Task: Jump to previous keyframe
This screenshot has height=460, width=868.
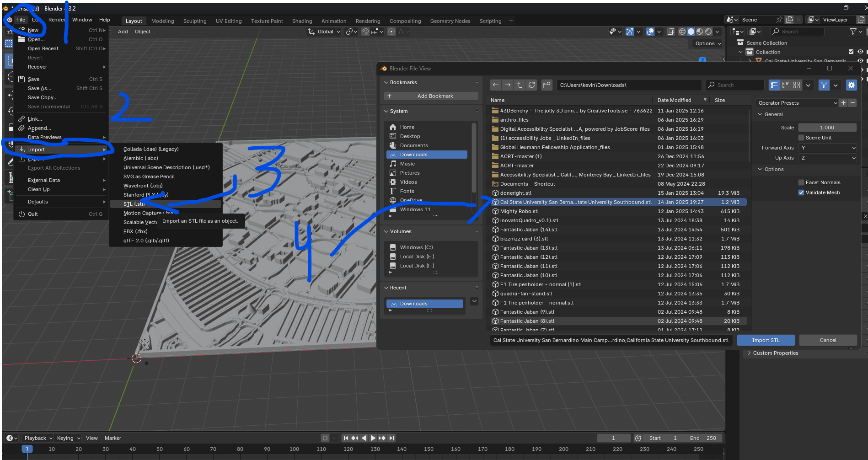Action: coord(355,438)
